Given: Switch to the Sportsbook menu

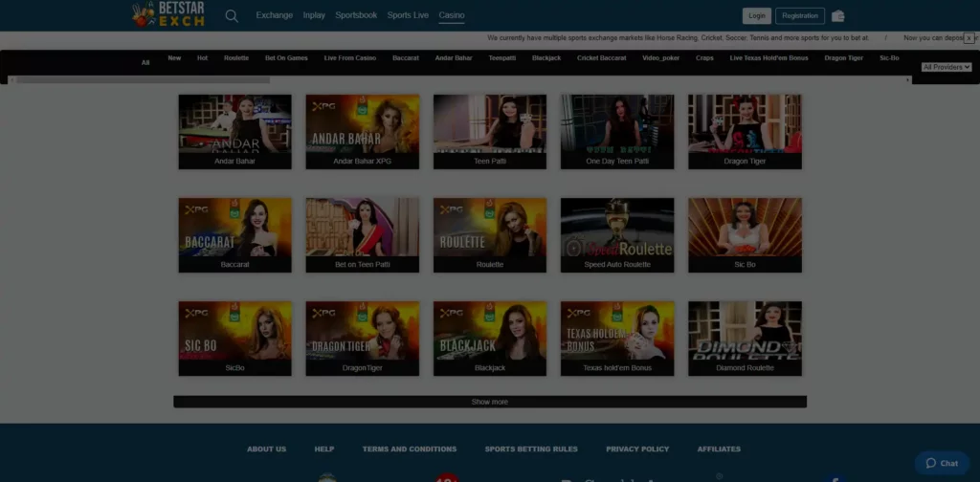Looking at the screenshot, I should pyautogui.click(x=356, y=15).
